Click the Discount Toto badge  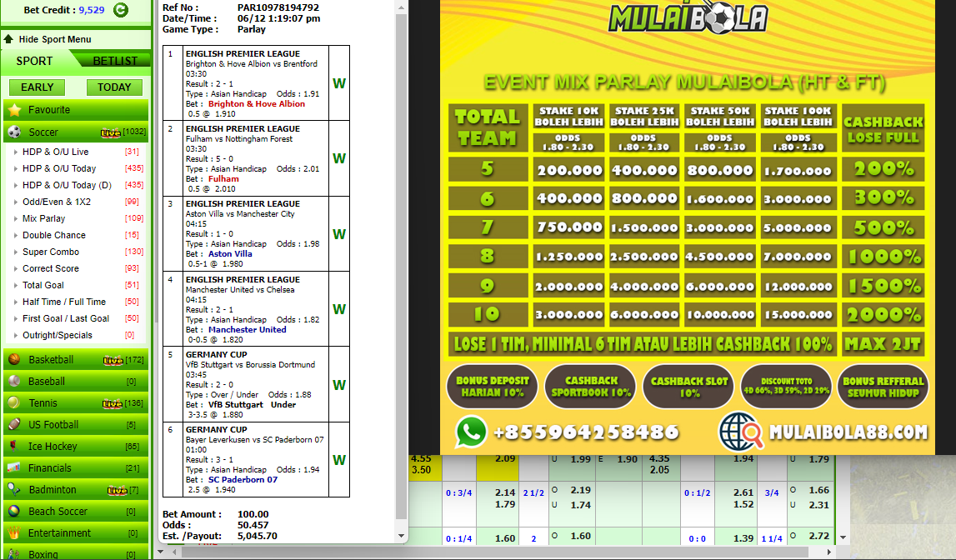pos(786,387)
